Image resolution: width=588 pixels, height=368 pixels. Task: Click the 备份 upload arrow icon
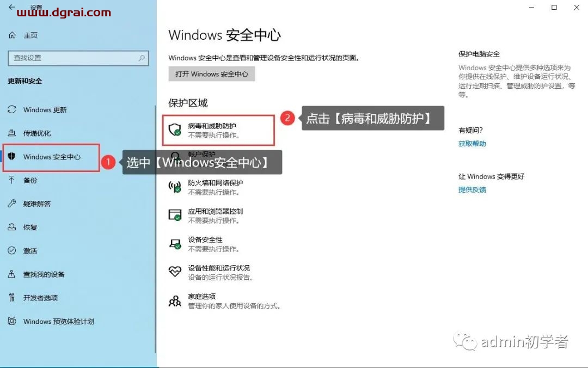11,180
